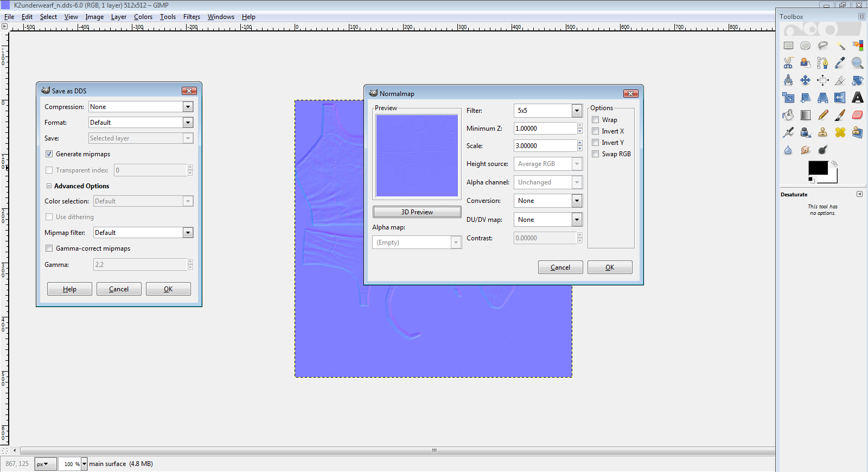Screen dimensions: 868x472
Task: Enable Invert X in Normalmap options
Action: pyautogui.click(x=596, y=131)
